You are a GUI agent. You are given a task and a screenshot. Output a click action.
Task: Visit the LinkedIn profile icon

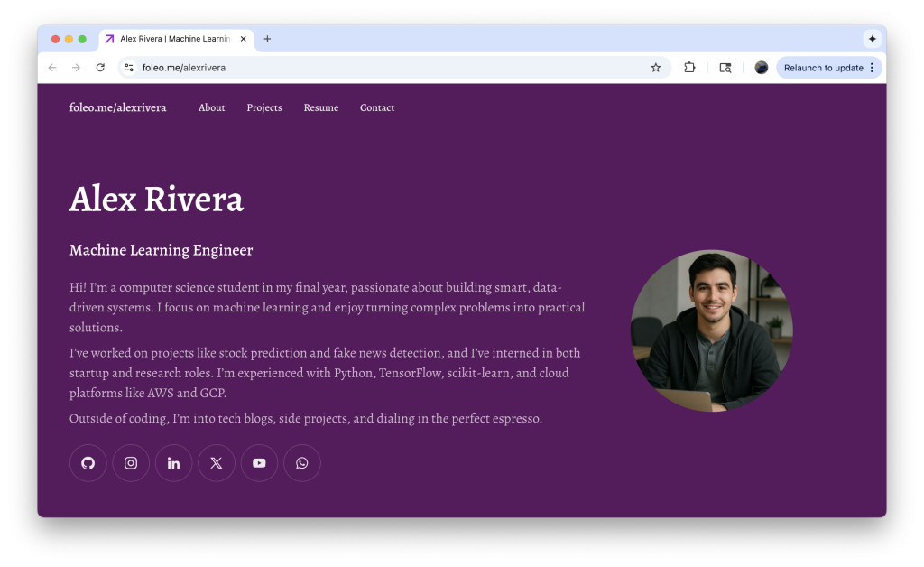173,463
